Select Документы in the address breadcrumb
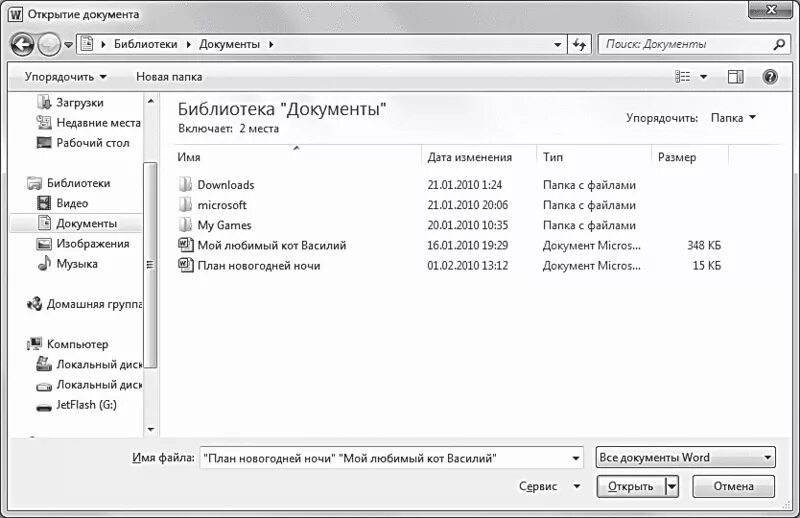The image size is (800, 518). 229,44
